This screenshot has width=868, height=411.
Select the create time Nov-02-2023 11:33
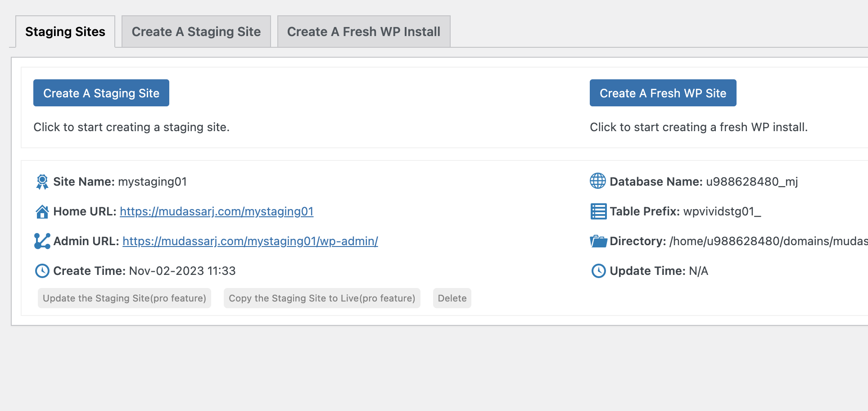[x=182, y=271]
